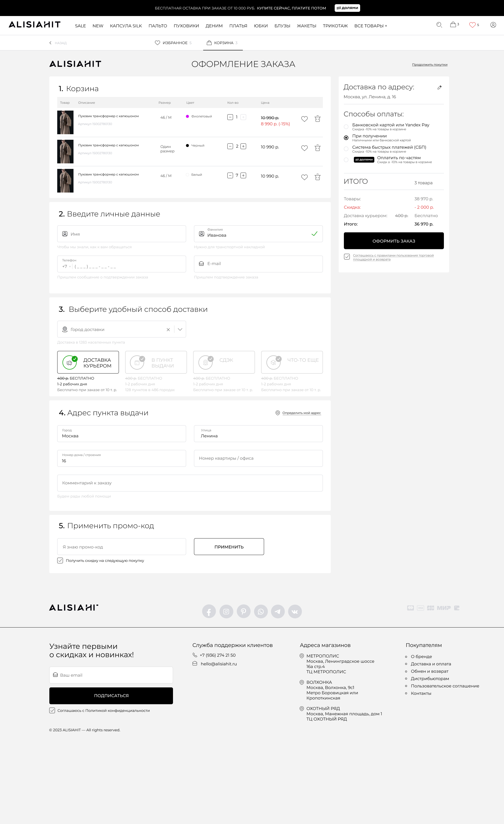Click the Продолжить покупки link
504x824 pixels.
429,65
